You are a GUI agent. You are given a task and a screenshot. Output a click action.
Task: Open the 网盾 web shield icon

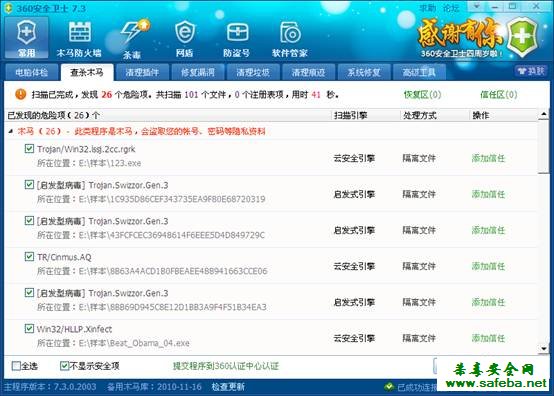(x=184, y=38)
